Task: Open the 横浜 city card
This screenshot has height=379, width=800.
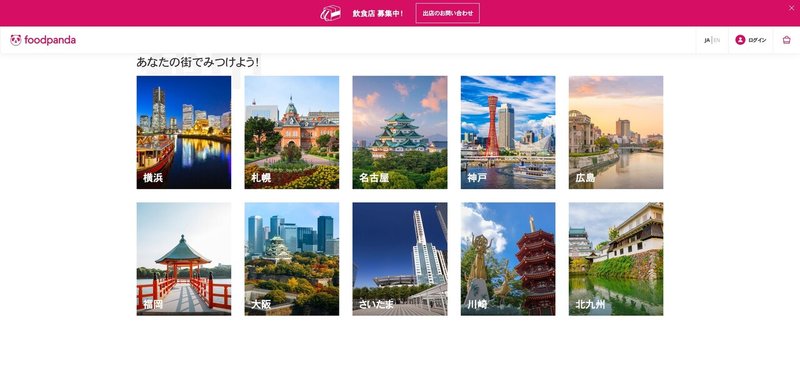Action: 184,133
